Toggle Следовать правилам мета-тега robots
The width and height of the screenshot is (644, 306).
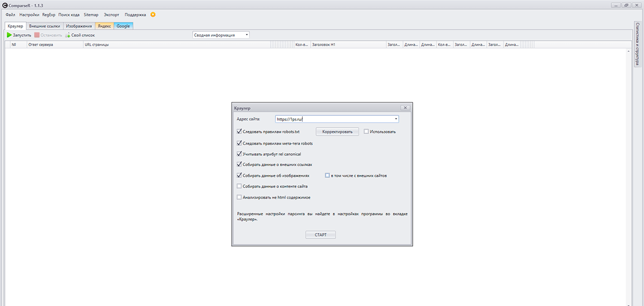[x=239, y=143]
